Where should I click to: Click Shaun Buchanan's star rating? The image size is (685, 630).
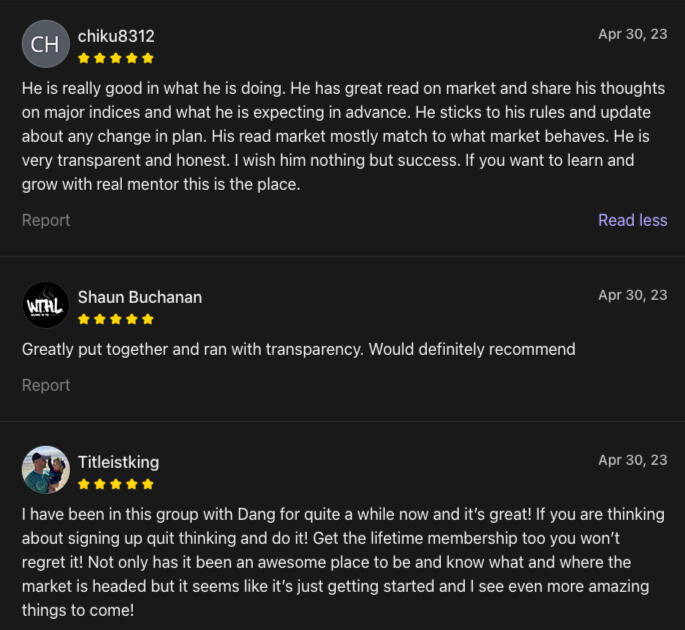point(116,319)
